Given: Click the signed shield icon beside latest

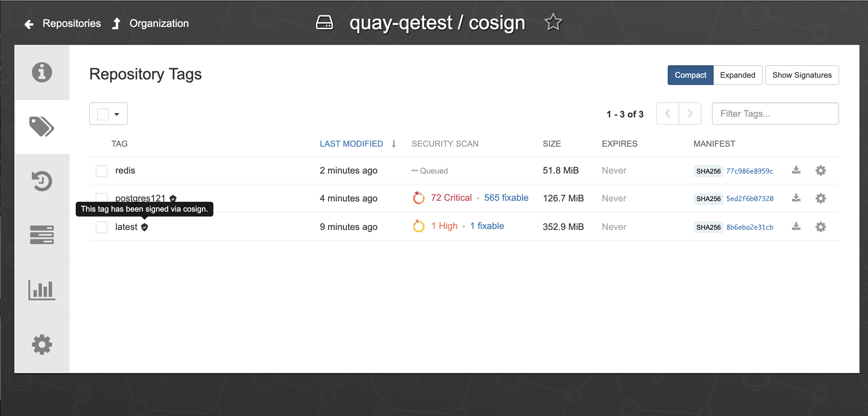Looking at the screenshot, I should point(145,227).
